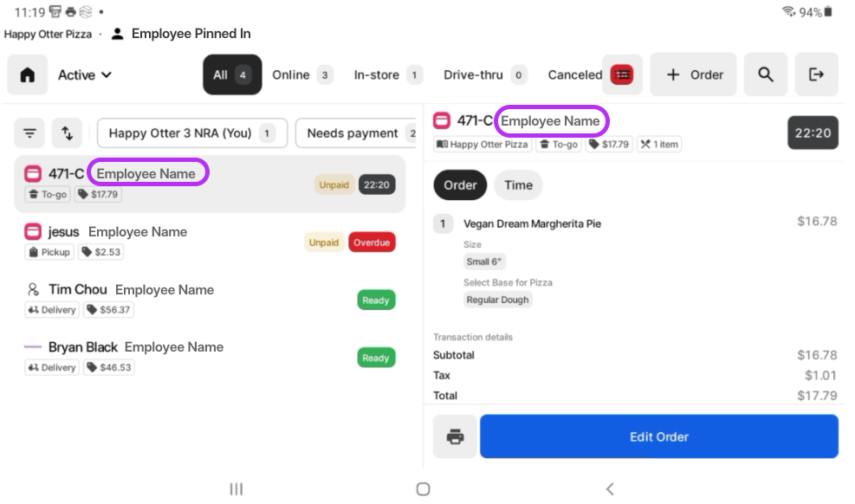Select the Order tab
The height and width of the screenshot is (504, 855).
(x=460, y=184)
